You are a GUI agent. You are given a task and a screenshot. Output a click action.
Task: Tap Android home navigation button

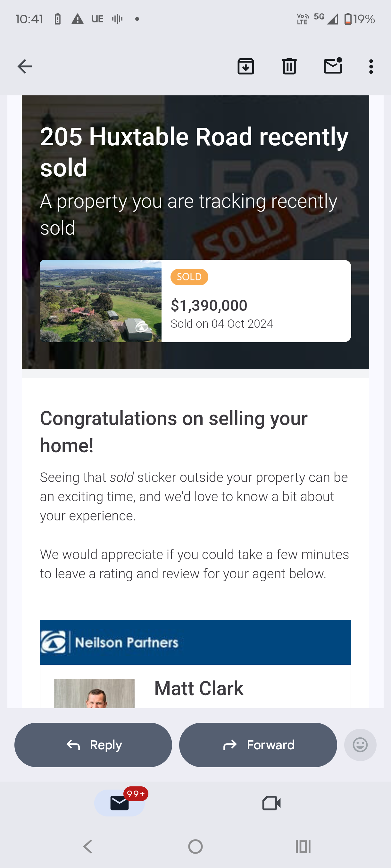tap(195, 847)
